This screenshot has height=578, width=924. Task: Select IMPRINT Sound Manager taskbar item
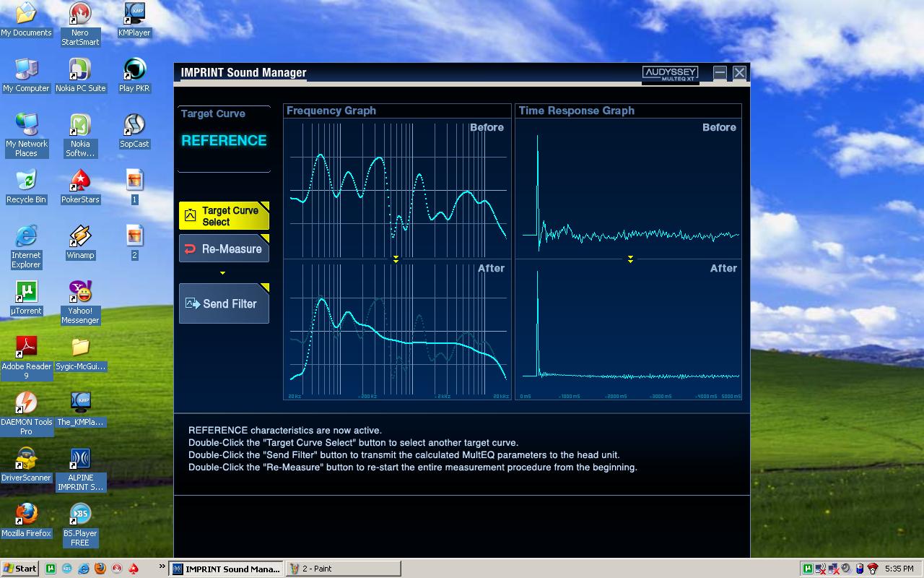226,569
